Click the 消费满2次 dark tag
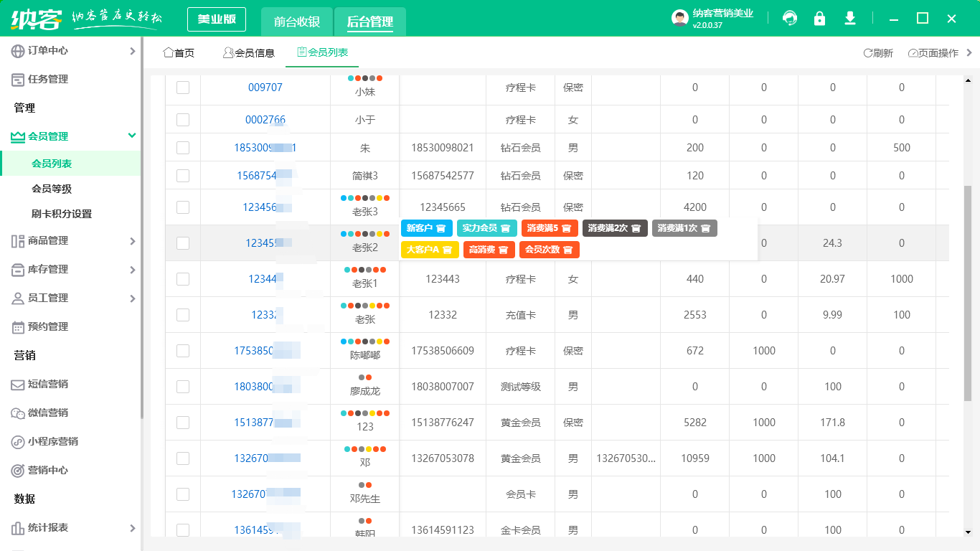This screenshot has width=980, height=551. [x=615, y=228]
